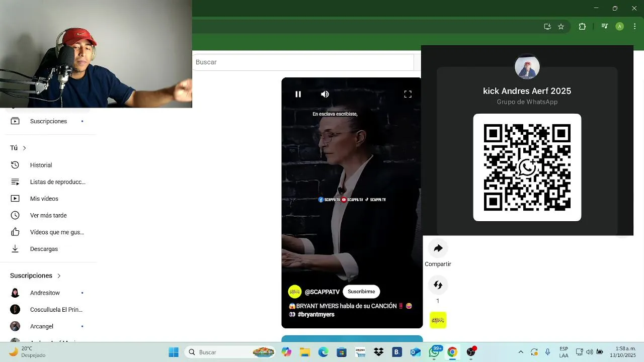Open the @SCAPPATV channel name link
The height and width of the screenshot is (362, 644).
(x=322, y=292)
